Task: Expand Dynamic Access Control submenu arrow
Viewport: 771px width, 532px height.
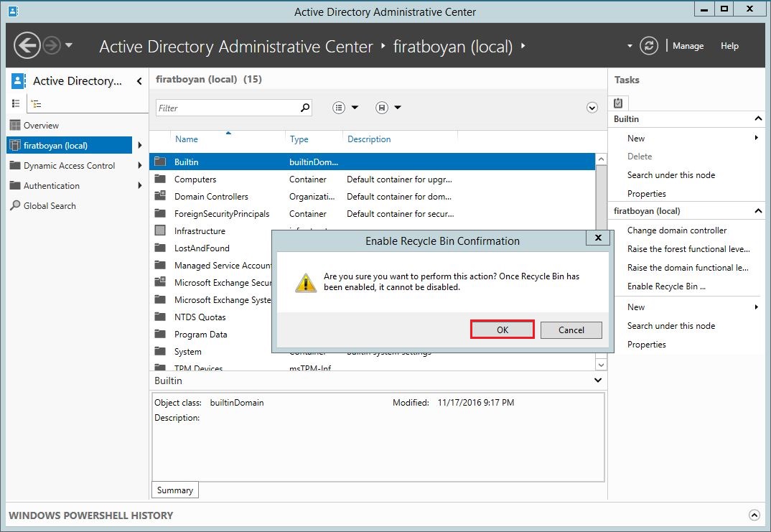Action: point(140,166)
